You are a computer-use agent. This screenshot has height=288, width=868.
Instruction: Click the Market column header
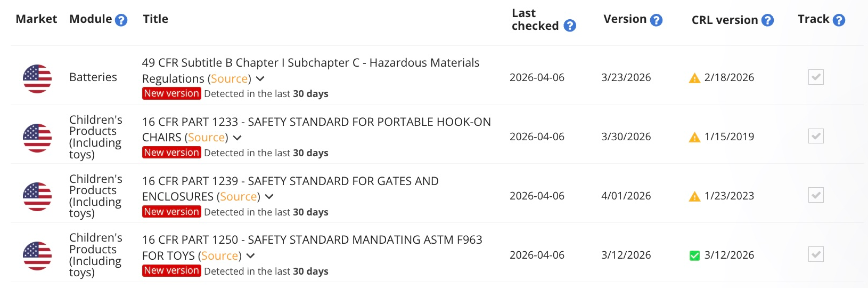pos(36,19)
